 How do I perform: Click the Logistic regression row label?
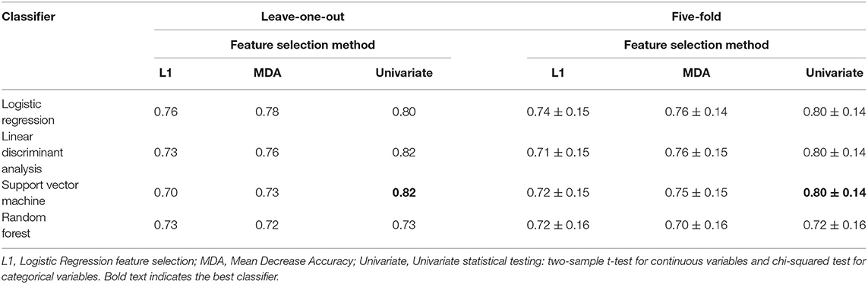(x=22, y=112)
